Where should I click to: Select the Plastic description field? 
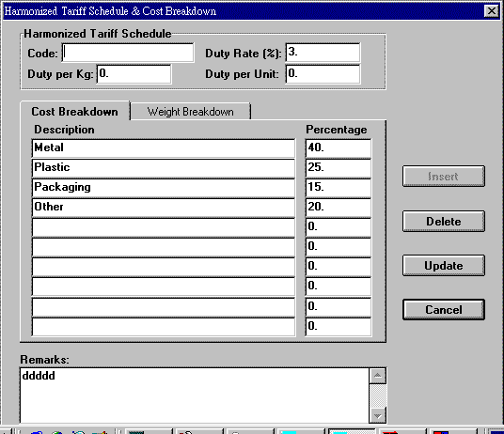(x=164, y=168)
